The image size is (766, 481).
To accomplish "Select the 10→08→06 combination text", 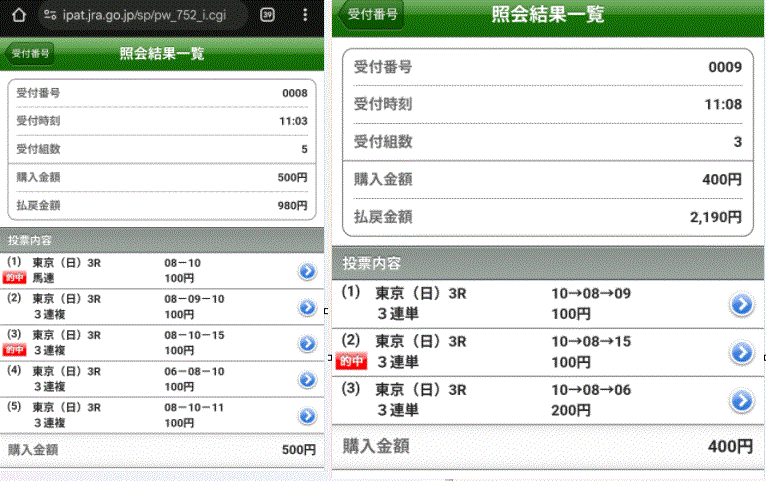I will pos(591,390).
